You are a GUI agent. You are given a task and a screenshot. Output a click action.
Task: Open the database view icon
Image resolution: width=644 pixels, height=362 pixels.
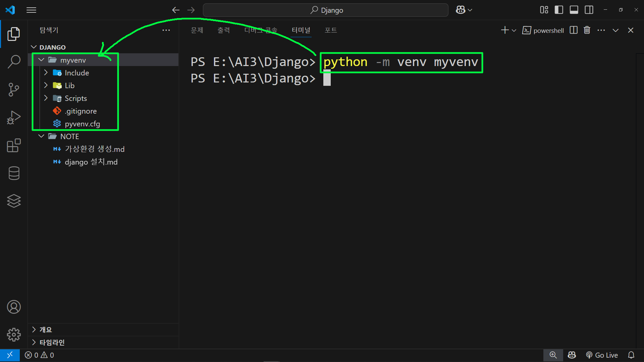(14, 173)
